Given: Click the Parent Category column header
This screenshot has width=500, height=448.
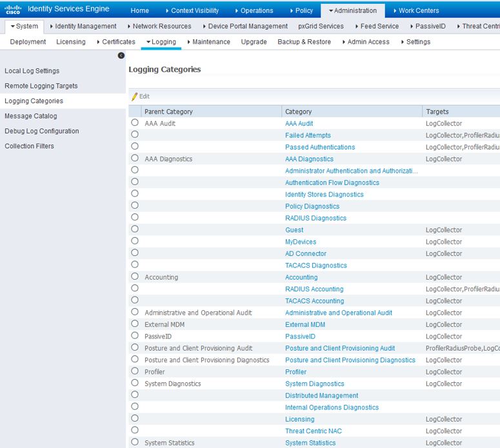Looking at the screenshot, I should click(x=212, y=112).
